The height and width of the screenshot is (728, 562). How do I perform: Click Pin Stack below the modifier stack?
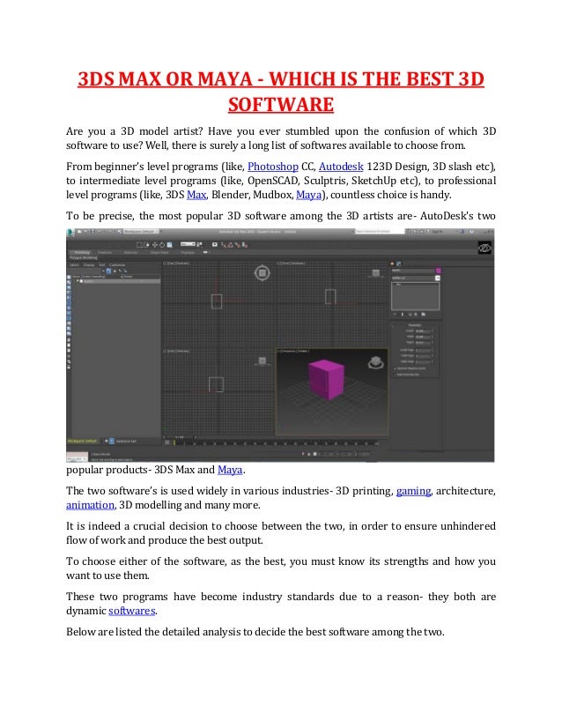[x=395, y=315]
